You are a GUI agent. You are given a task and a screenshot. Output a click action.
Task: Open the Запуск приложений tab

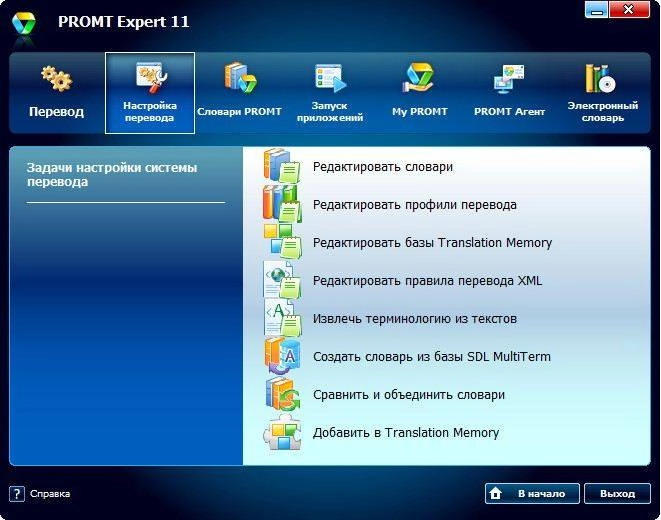[330, 93]
